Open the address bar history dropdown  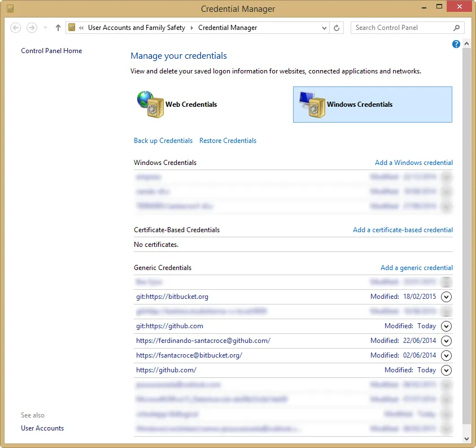pyautogui.click(x=324, y=28)
